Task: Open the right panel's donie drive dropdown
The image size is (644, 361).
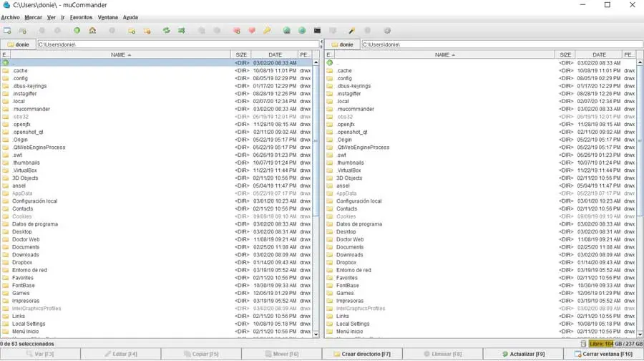Action: [342, 44]
